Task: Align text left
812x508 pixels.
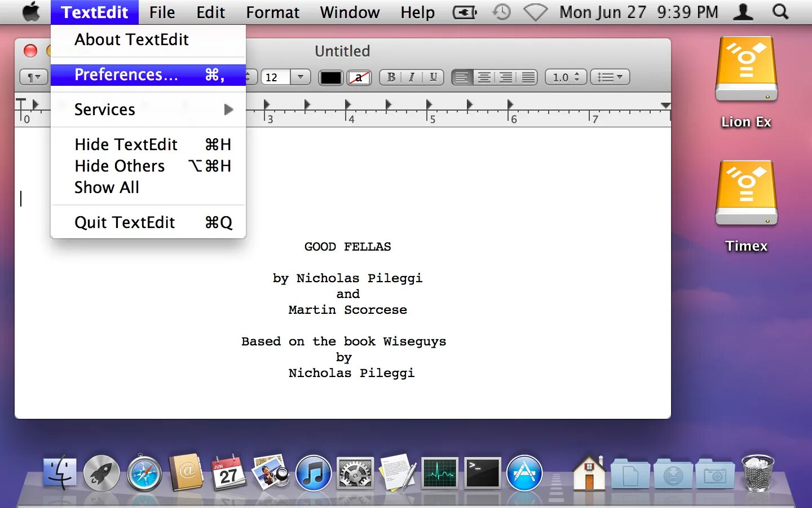Action: tap(462, 77)
